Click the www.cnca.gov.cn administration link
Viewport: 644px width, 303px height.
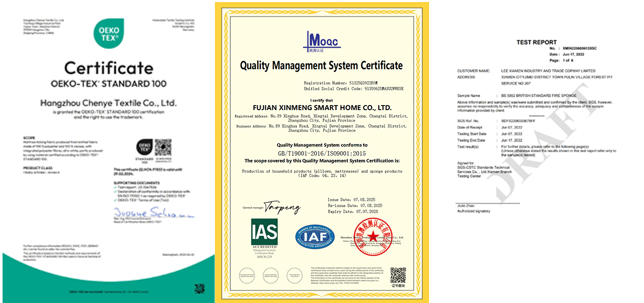370,280
